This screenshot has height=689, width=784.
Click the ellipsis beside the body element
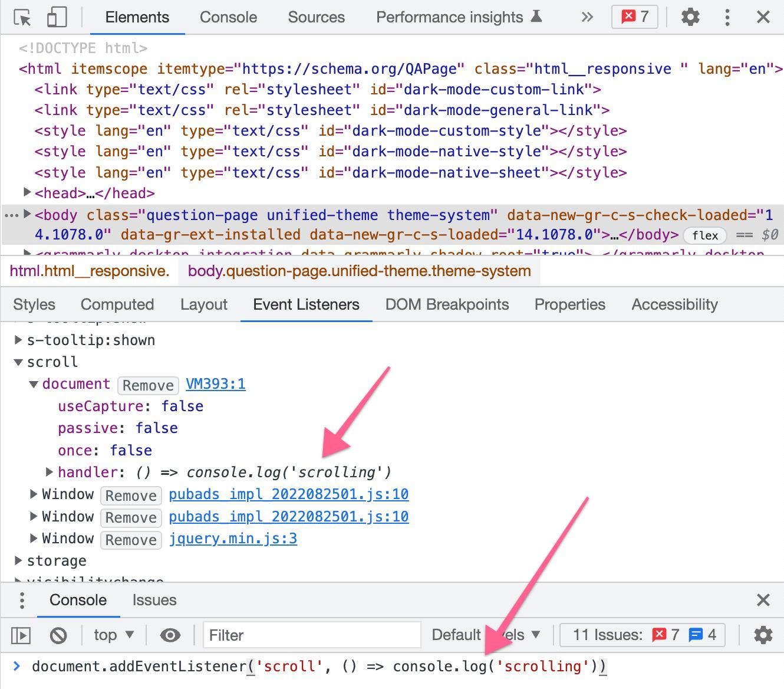[12, 216]
